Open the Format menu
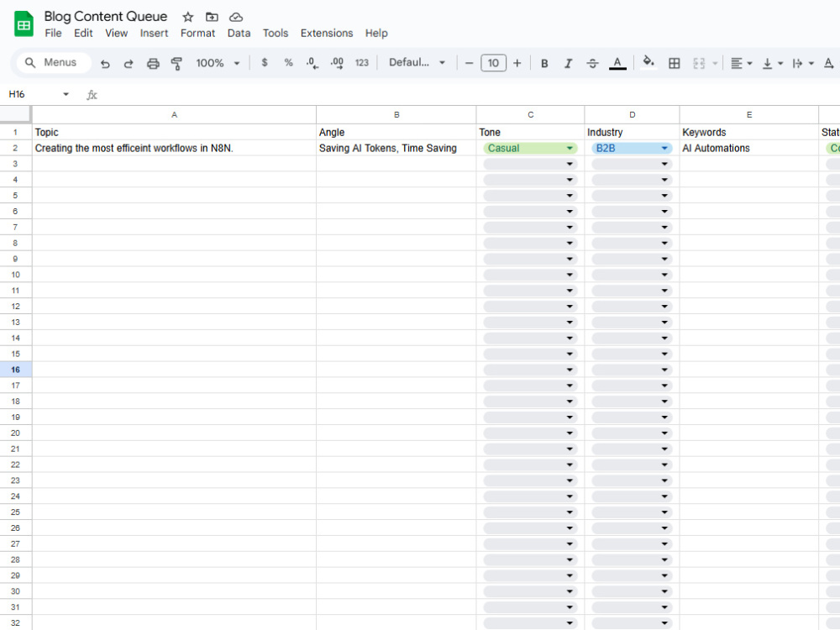The image size is (840, 630). (197, 34)
